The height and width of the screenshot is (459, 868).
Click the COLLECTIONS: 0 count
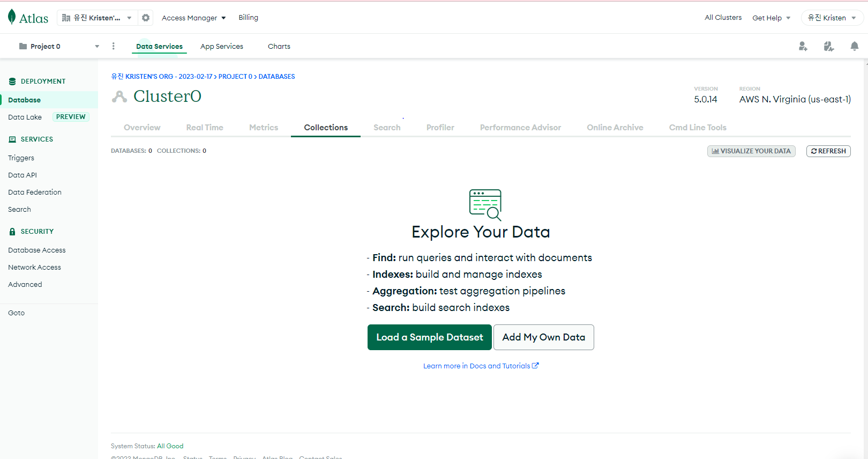tap(182, 151)
